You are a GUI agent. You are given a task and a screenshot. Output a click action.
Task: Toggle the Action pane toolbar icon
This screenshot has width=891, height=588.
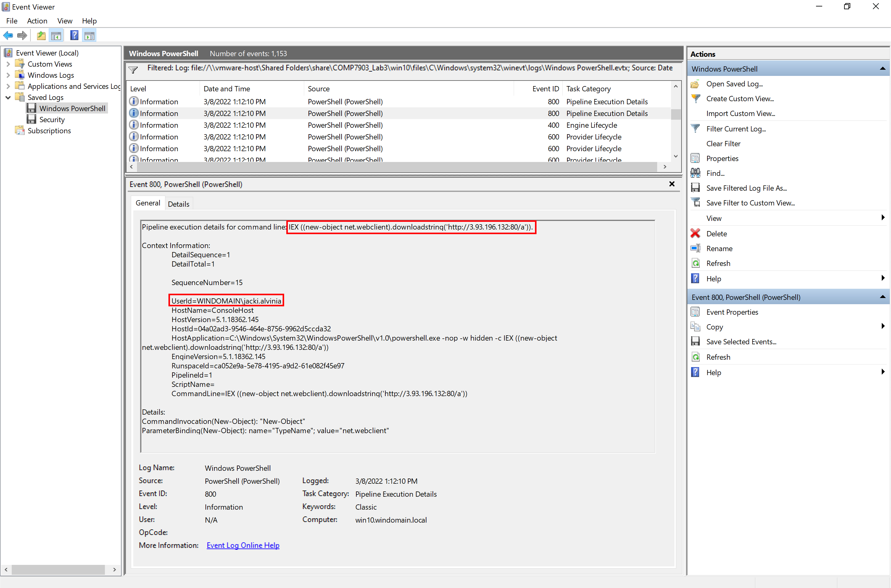pyautogui.click(x=89, y=35)
